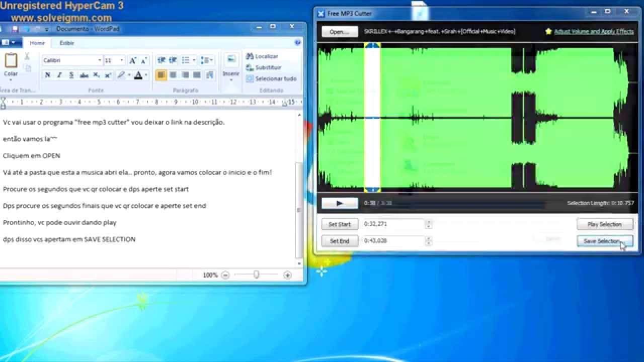Open the font size 11 dropdown
Image resolution: width=644 pixels, height=362 pixels.
121,60
